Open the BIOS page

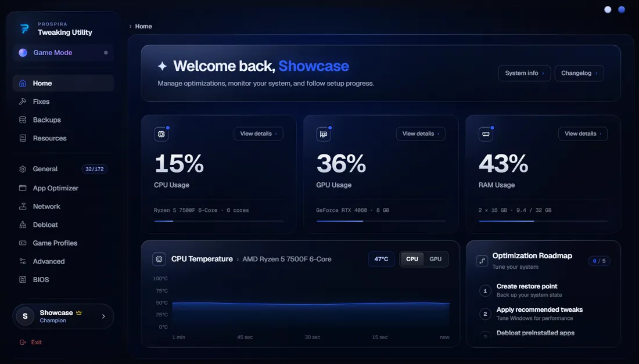pos(63,280)
